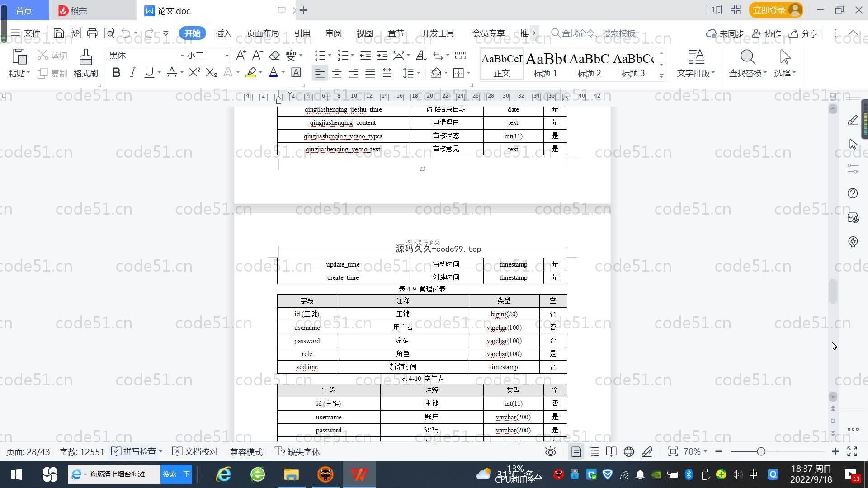Open the 审阅 ribbon tab
868x488 pixels.
[x=334, y=33]
